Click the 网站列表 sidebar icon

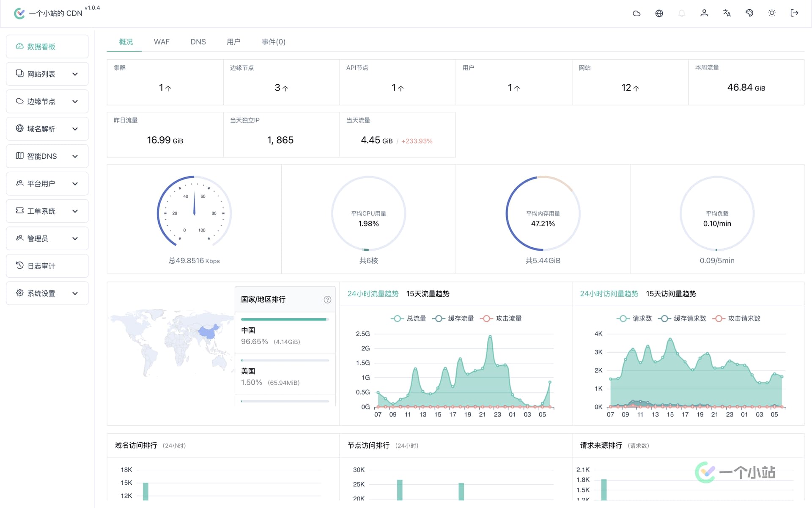(19, 73)
